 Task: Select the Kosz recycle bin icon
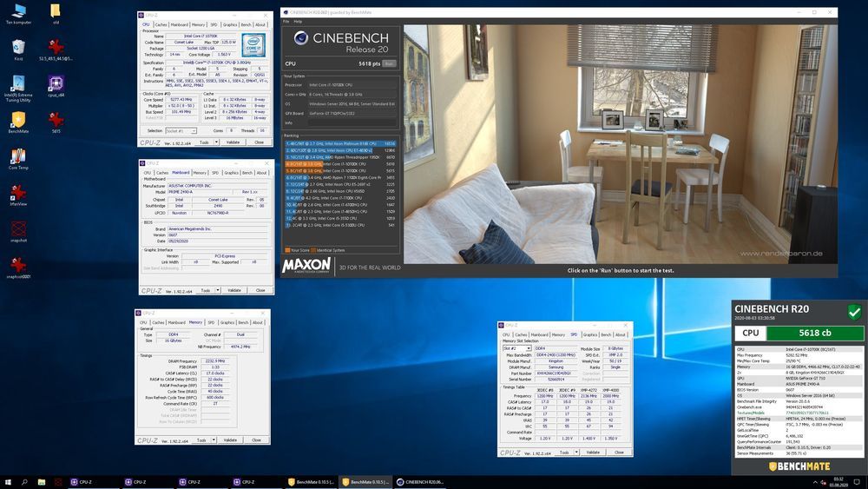[18, 50]
